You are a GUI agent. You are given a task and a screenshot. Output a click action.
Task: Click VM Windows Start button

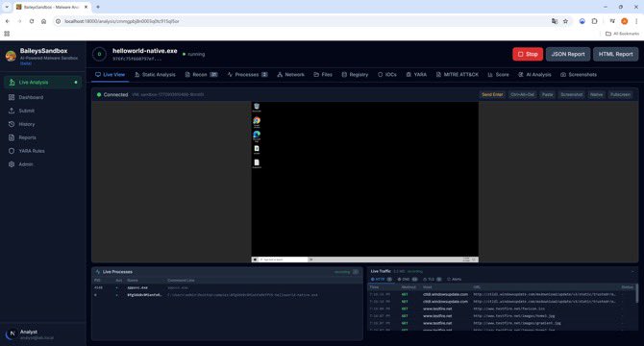255,259
